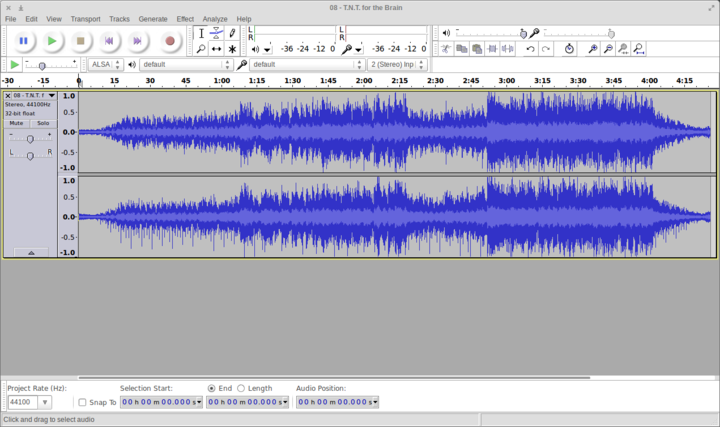Image resolution: width=720 pixels, height=427 pixels.
Task: Open the Analyze menu
Action: click(215, 19)
